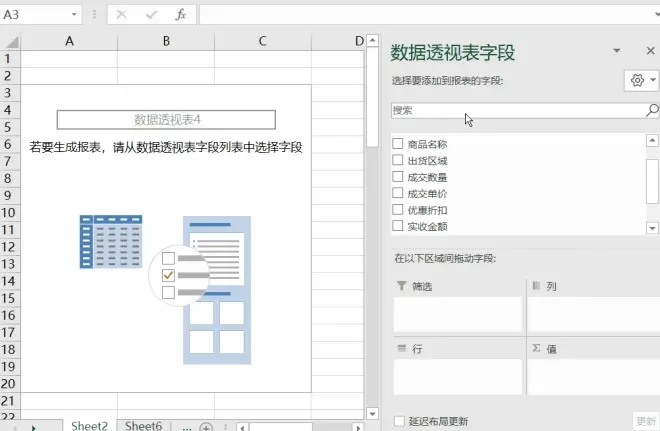Select column C header

pos(263,41)
